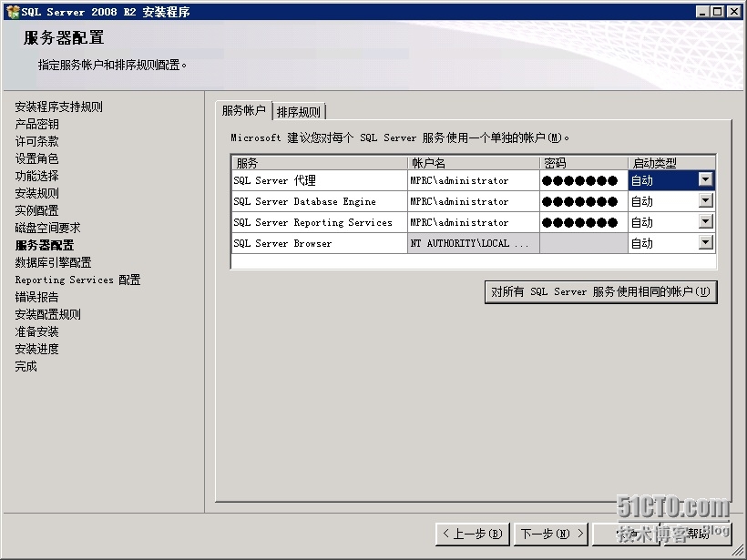747x560 pixels.
Task: Select account name for SQL Server Database Engine
Action: tap(474, 201)
